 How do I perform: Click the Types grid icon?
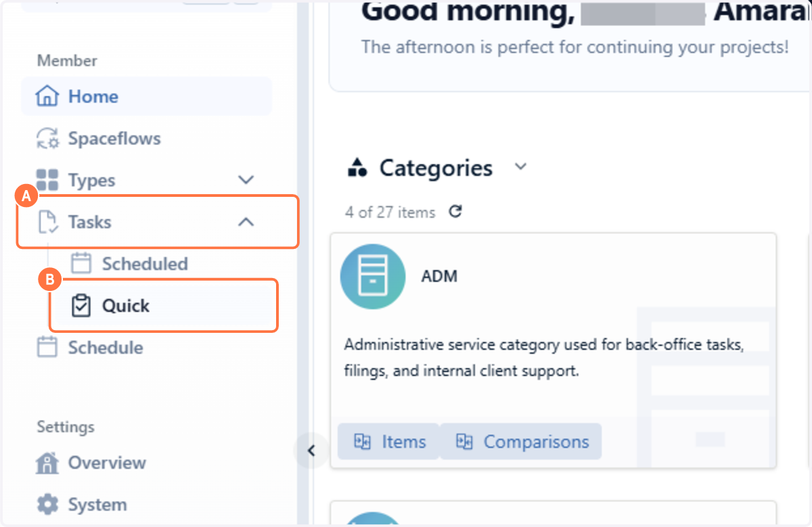click(47, 181)
